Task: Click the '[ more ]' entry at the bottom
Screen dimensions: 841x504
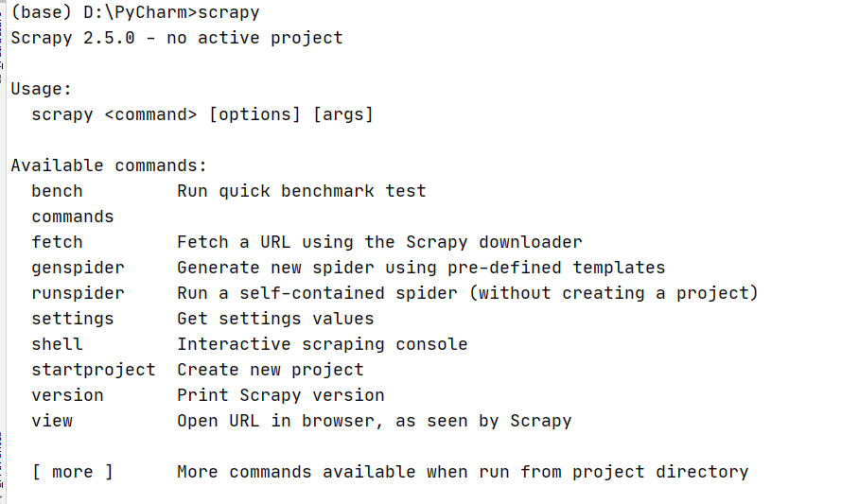Action: [73, 472]
